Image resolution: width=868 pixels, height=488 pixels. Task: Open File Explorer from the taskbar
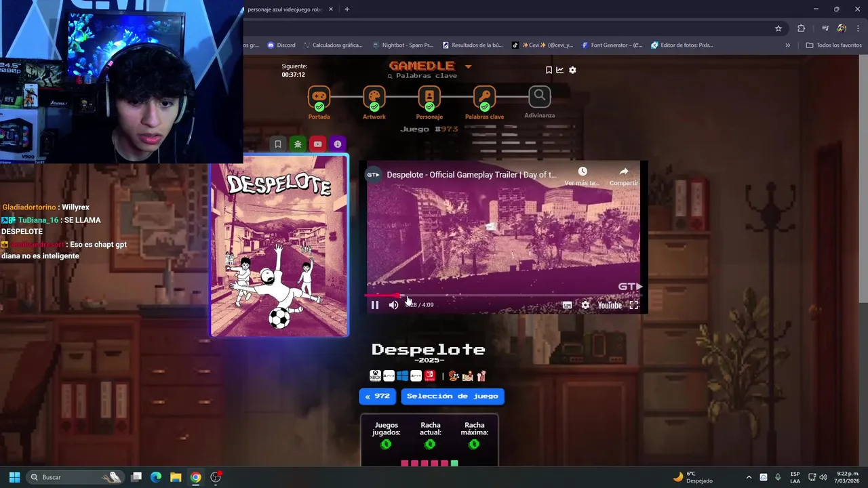point(176,477)
